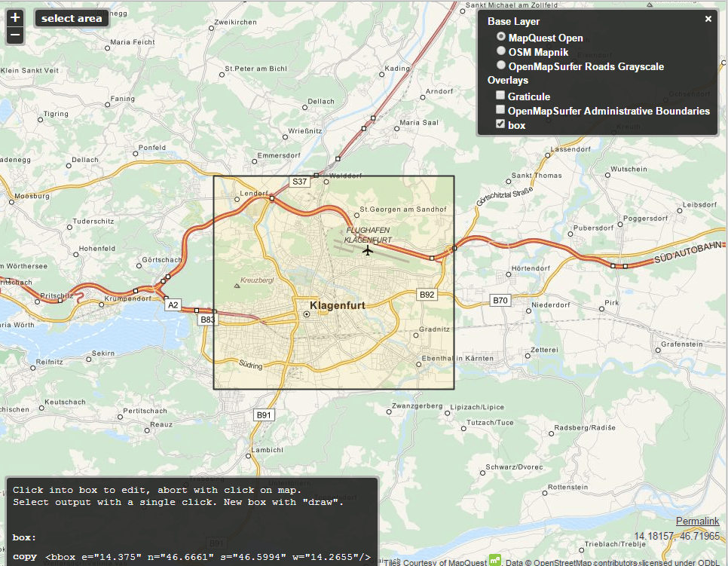Click the B83 road shield
Screen dimensions: 728x566
point(207,320)
